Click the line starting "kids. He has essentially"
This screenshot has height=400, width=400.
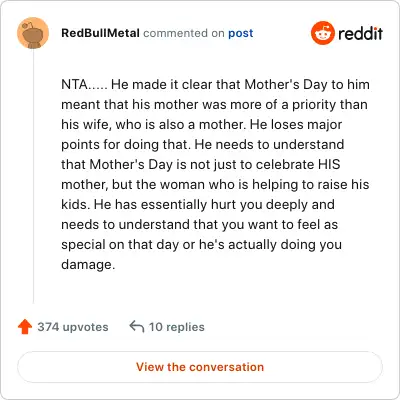pos(198,205)
